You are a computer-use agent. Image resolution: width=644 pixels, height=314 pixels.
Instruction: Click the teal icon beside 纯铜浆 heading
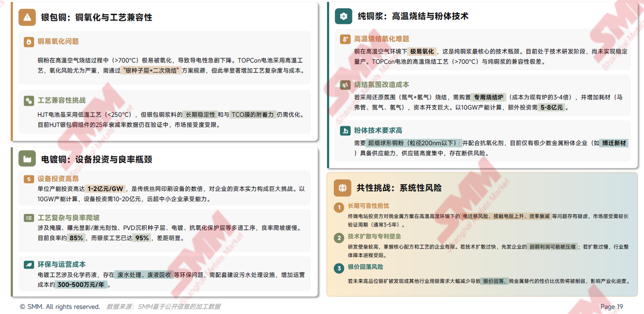[343, 16]
